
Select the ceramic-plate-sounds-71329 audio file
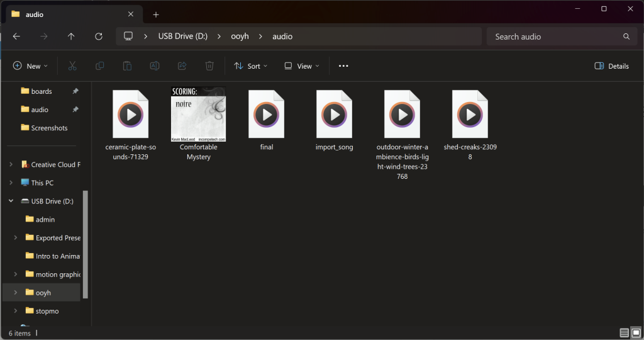click(131, 125)
